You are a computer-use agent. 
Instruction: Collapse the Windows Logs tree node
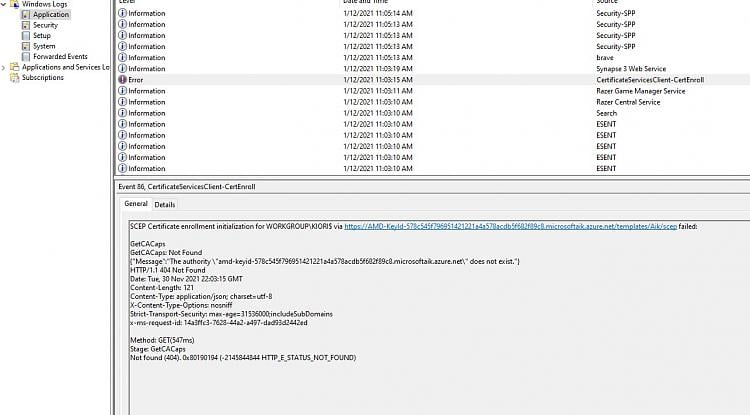[3, 4]
